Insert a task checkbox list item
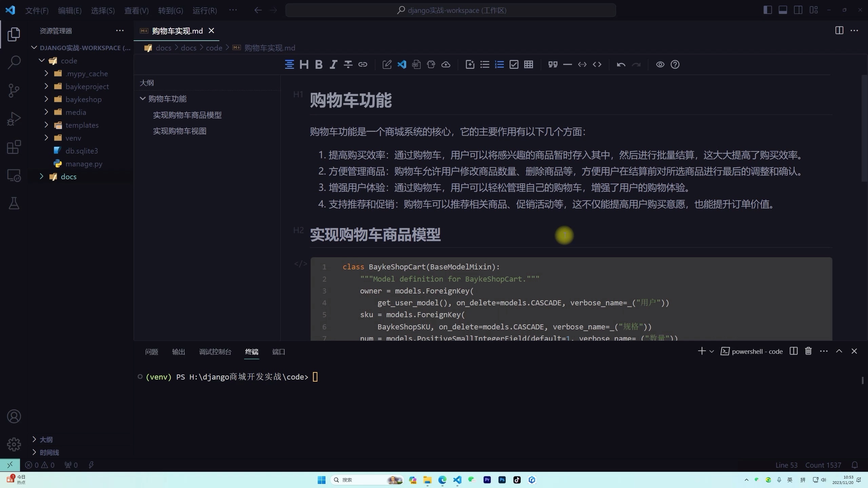Image resolution: width=868 pixels, height=488 pixels. (514, 64)
